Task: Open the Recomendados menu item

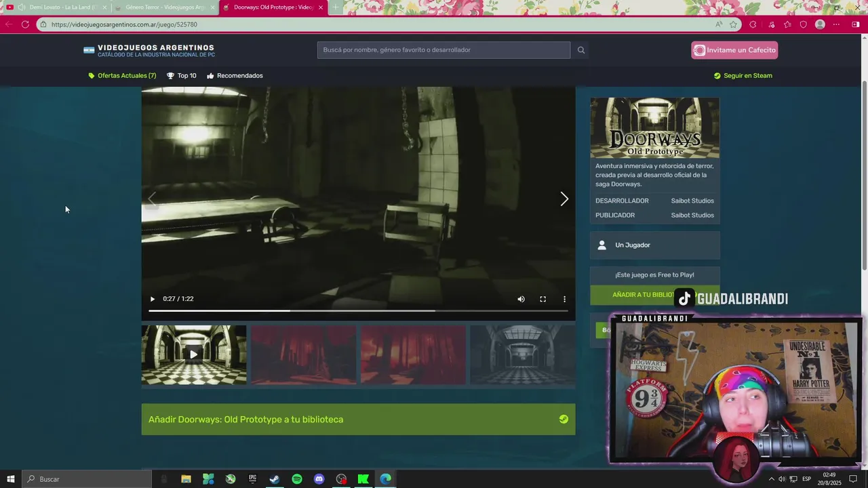Action: 235,76
